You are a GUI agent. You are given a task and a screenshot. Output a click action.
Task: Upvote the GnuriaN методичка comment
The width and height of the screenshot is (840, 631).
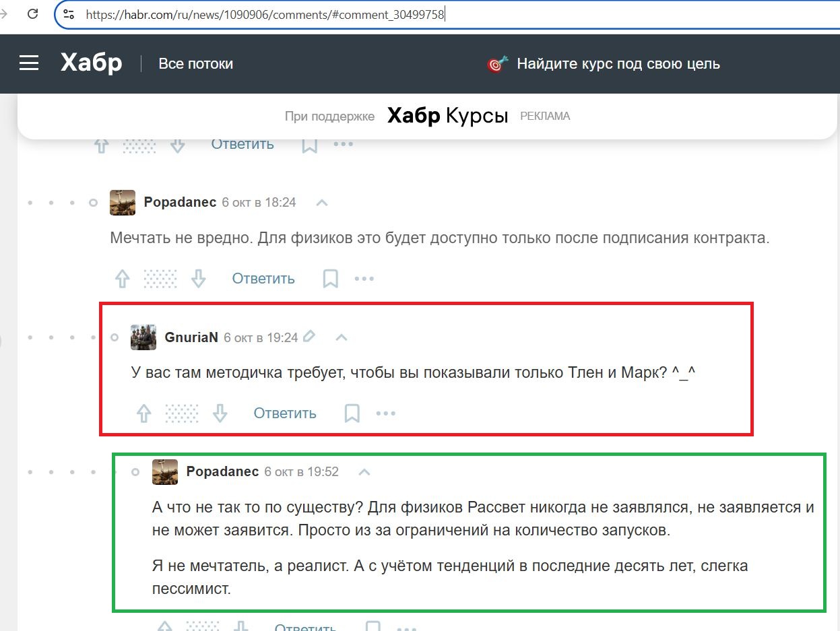144,413
